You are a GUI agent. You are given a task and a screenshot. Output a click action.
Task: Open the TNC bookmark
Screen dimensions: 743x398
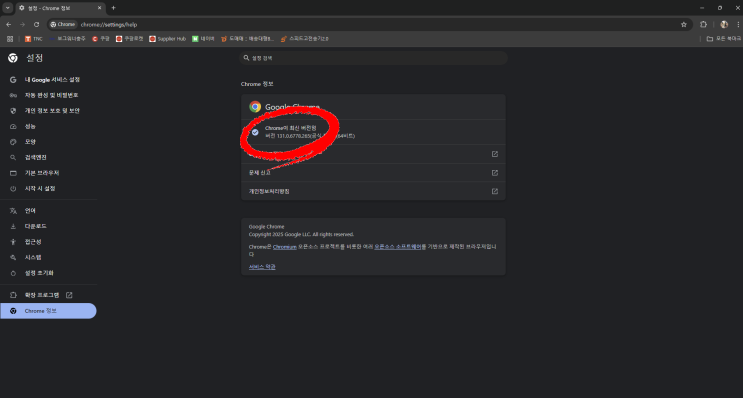point(34,39)
